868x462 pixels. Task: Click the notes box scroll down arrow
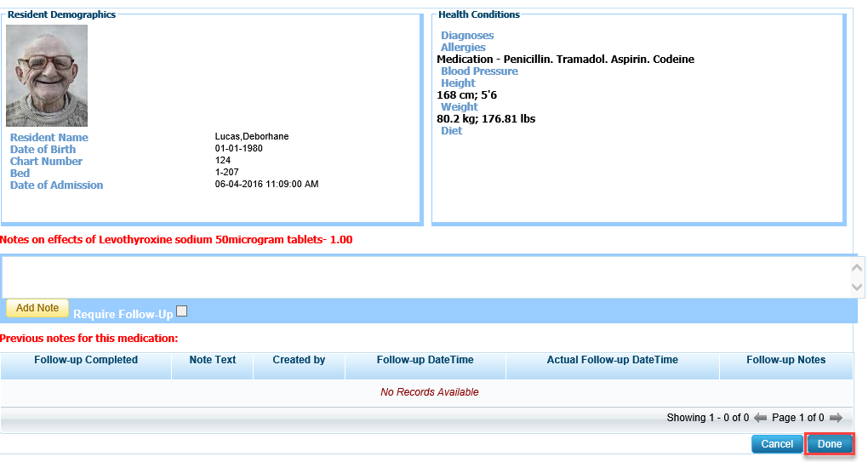point(857,288)
